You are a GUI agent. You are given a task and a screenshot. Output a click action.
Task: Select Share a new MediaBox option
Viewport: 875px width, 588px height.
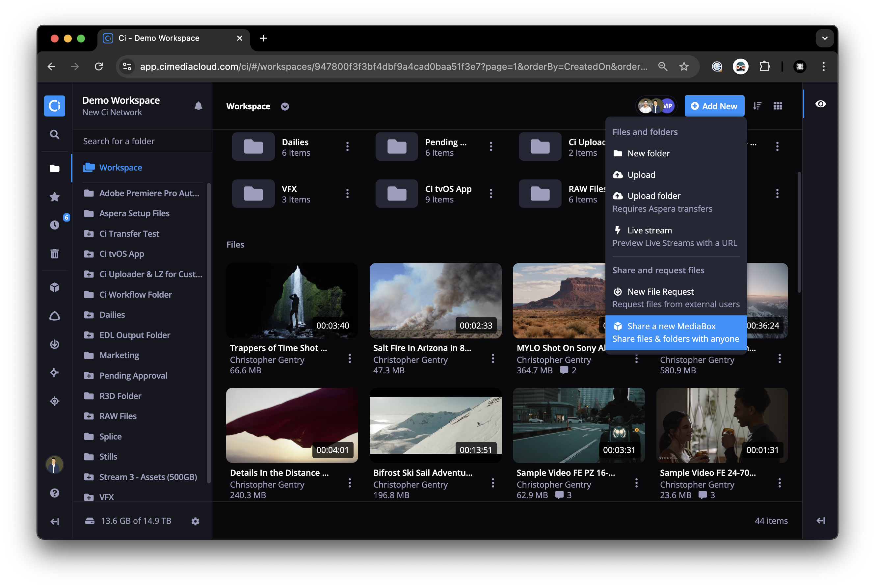676,332
